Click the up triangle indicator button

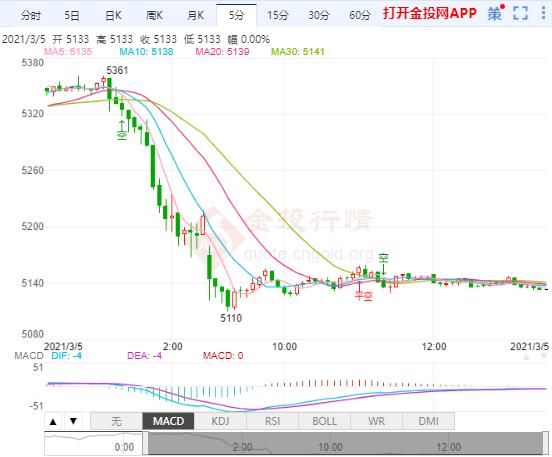pyautogui.click(x=53, y=421)
